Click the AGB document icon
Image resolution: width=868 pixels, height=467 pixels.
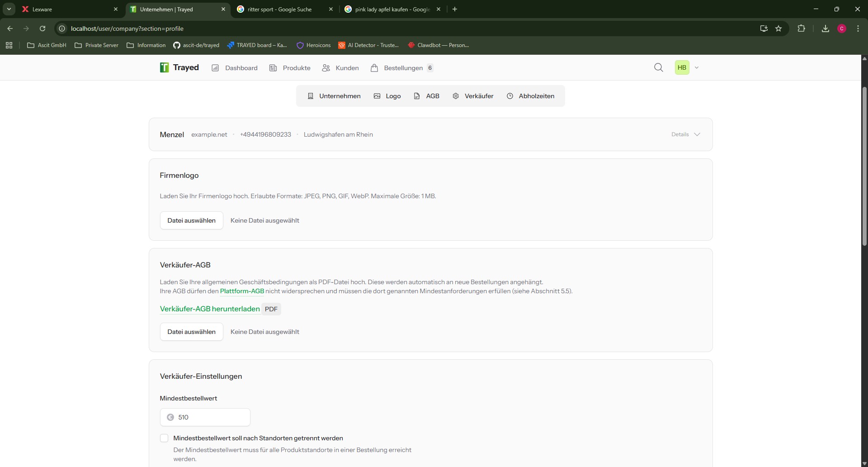(417, 96)
